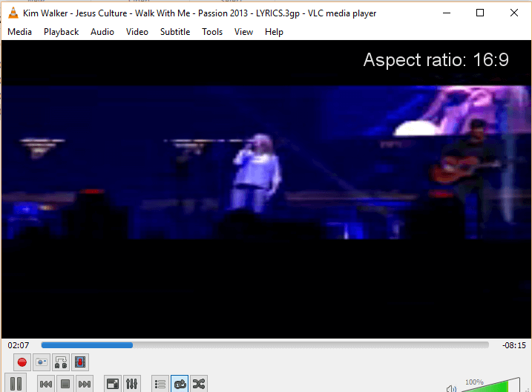Skip to next media in playlist
Image resolution: width=532 pixels, height=392 pixels.
pyautogui.click(x=85, y=384)
